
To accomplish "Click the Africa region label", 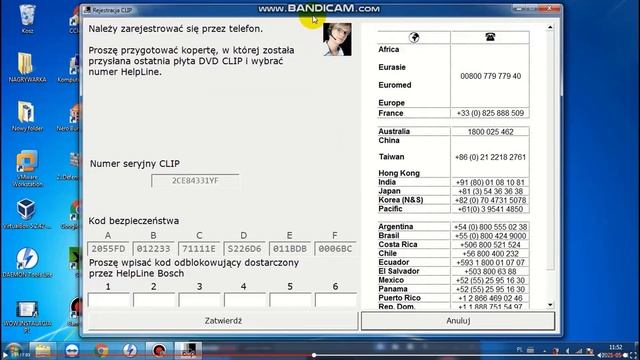I will (389, 49).
